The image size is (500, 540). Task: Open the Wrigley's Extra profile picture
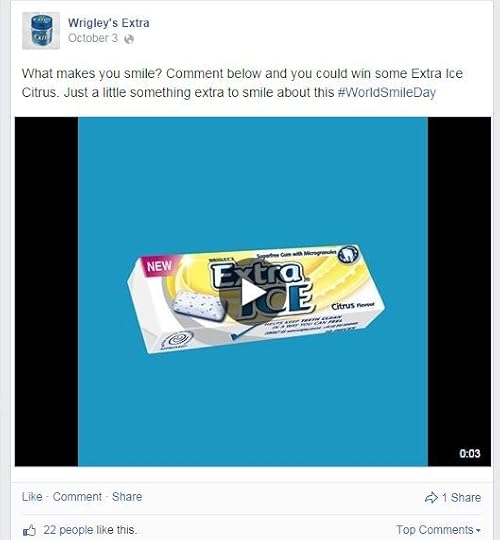tap(41, 31)
